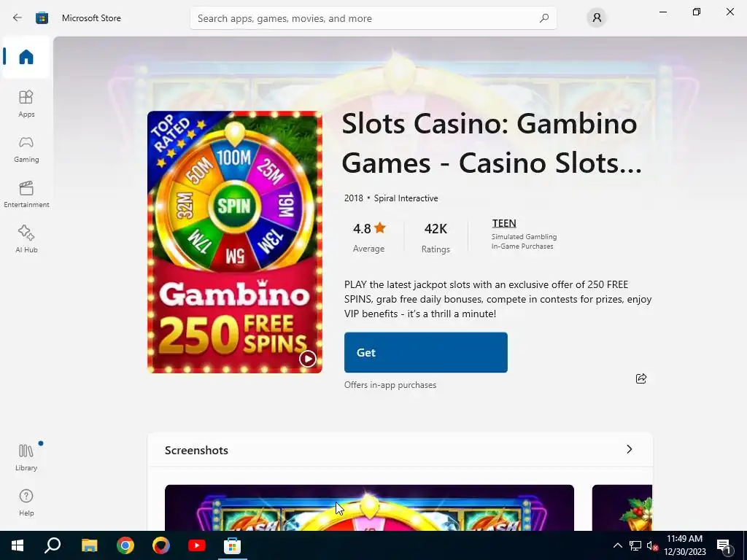747x560 pixels.
Task: Open the user profile account icon
Action: tap(597, 18)
